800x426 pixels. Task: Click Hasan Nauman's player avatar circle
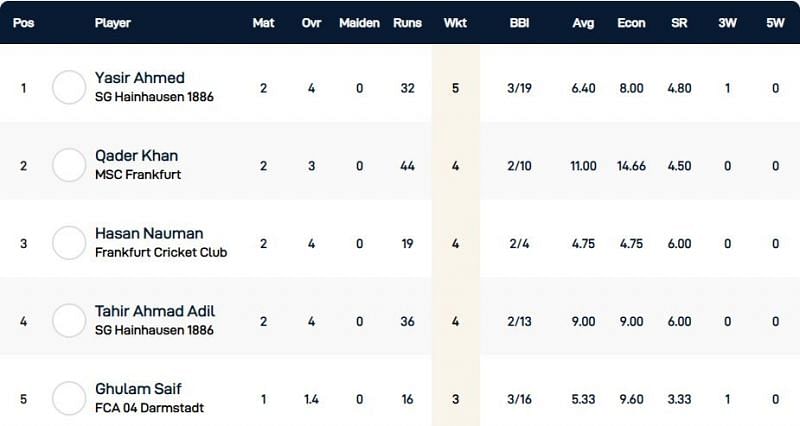tap(69, 242)
